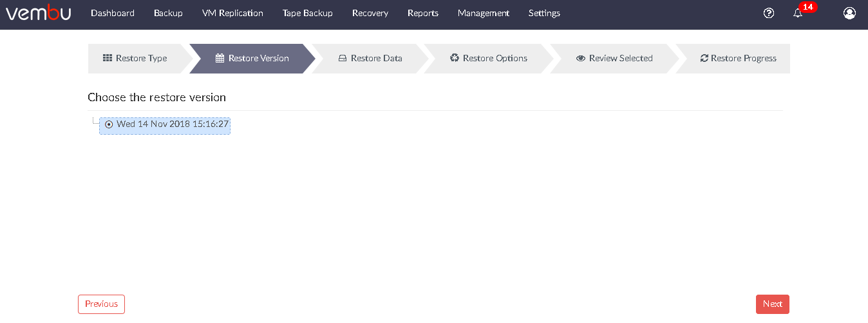
Task: Go to the Restore Data step
Action: [x=370, y=59]
